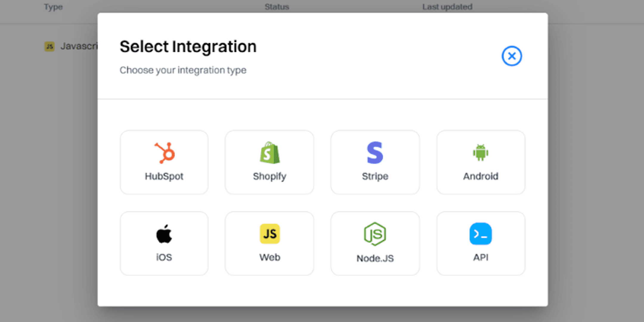
Task: Select the Shopify integration icon
Action: point(269,153)
